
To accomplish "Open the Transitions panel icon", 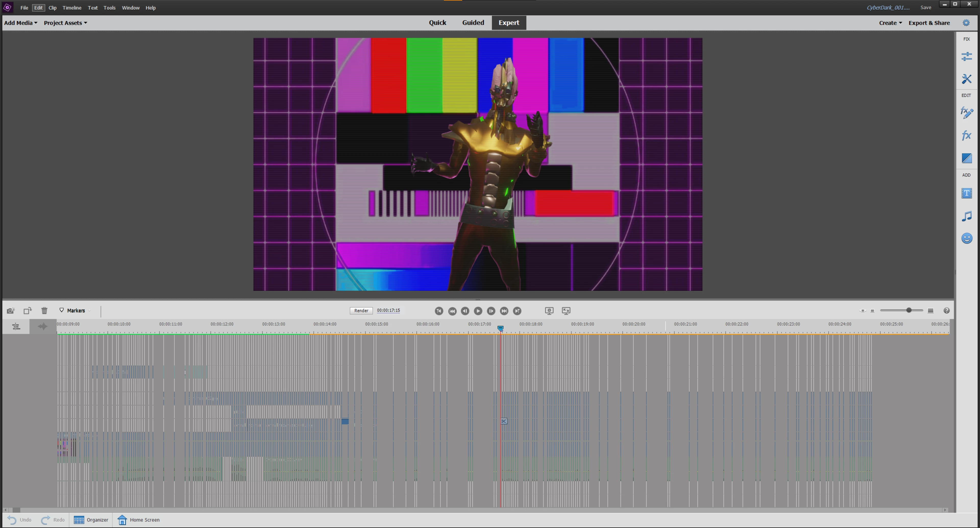I will [x=966, y=158].
